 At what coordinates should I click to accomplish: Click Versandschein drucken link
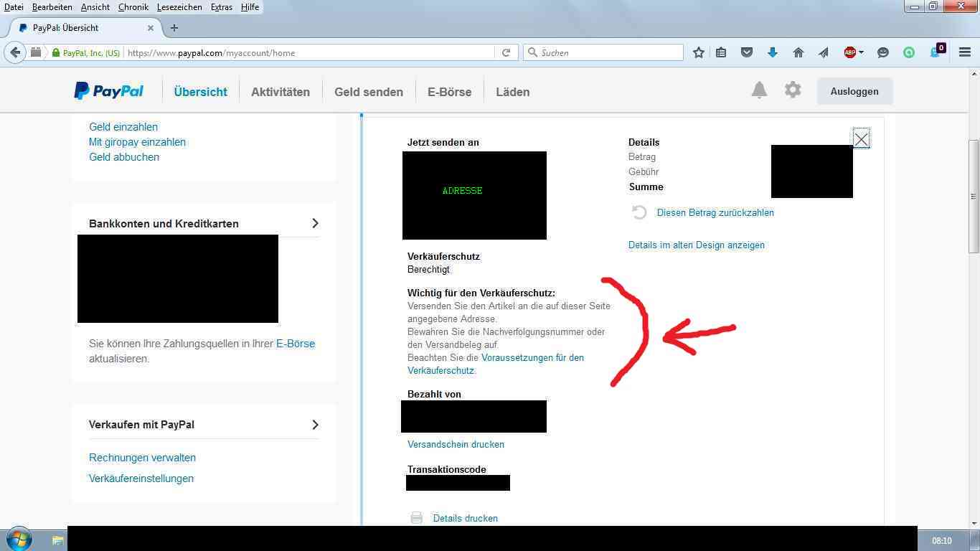point(456,444)
